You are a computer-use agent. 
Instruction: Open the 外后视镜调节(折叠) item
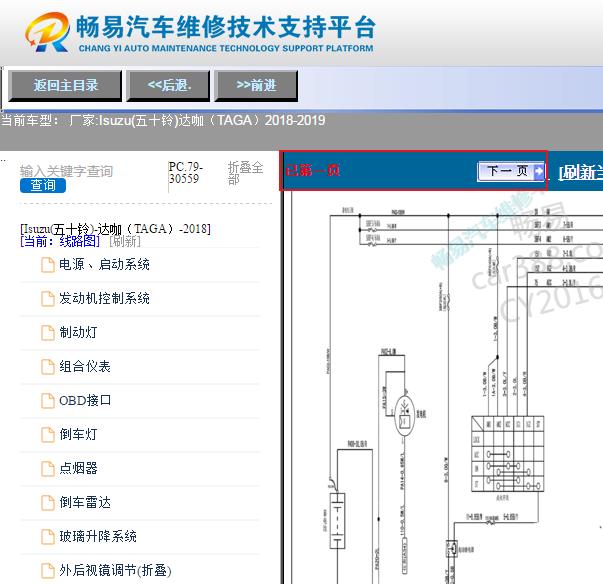[115, 571]
